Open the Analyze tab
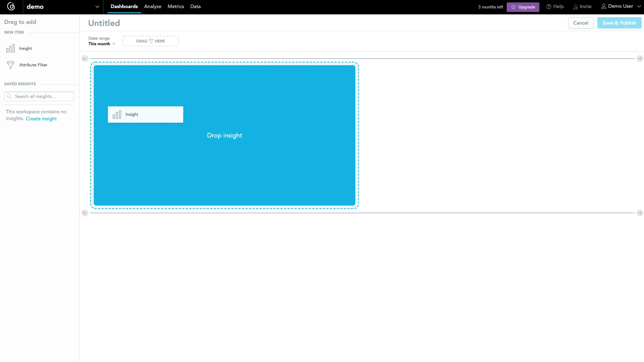Screen dimensions: 644x362 [152, 7]
